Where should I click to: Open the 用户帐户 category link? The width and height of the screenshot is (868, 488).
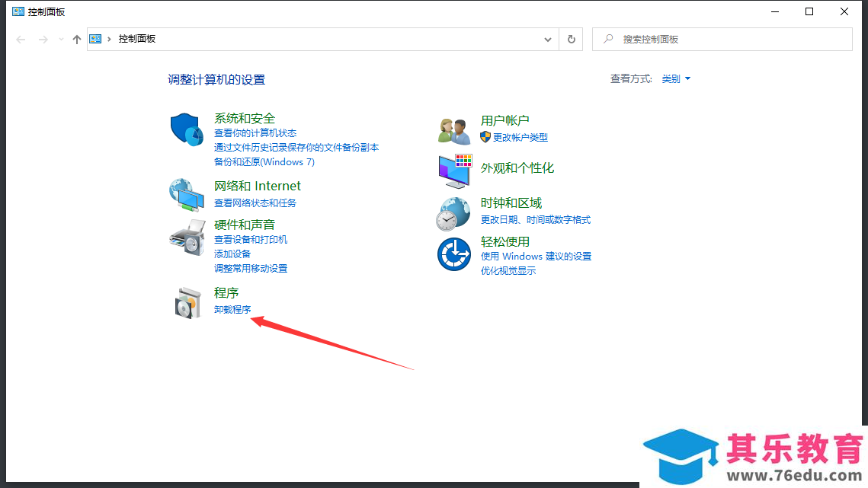(x=504, y=120)
